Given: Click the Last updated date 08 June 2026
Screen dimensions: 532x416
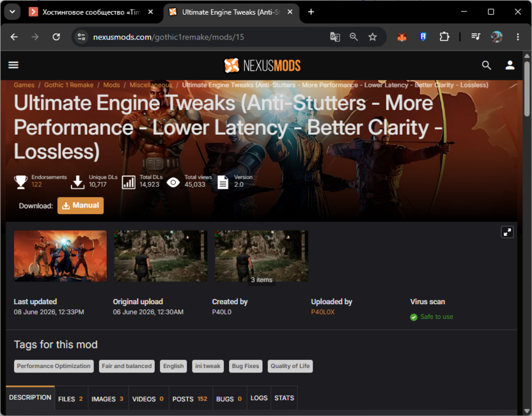Looking at the screenshot, I should pos(49,312).
